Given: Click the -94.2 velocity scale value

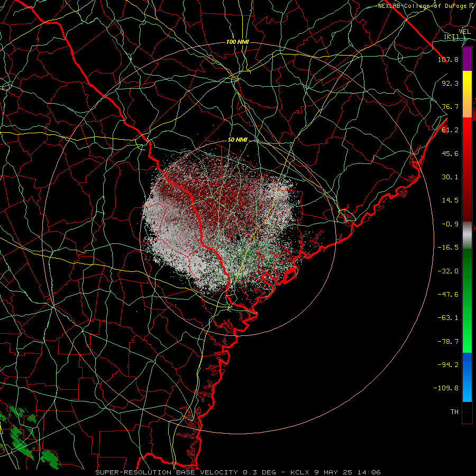Looking at the screenshot, I should (x=448, y=365).
